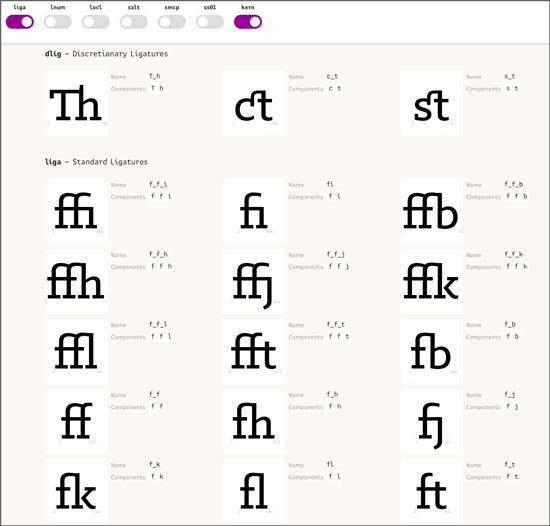Pick the ff ligature glyph tile
Image resolution: width=550 pixels, height=526 pixels.
point(76,422)
